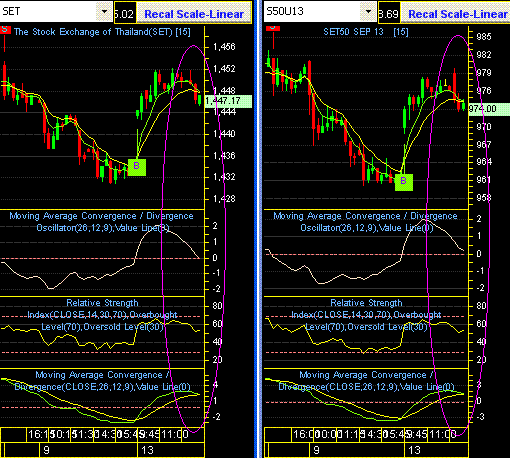
Task: Select the S50U13 symbol input field
Action: click(312, 12)
